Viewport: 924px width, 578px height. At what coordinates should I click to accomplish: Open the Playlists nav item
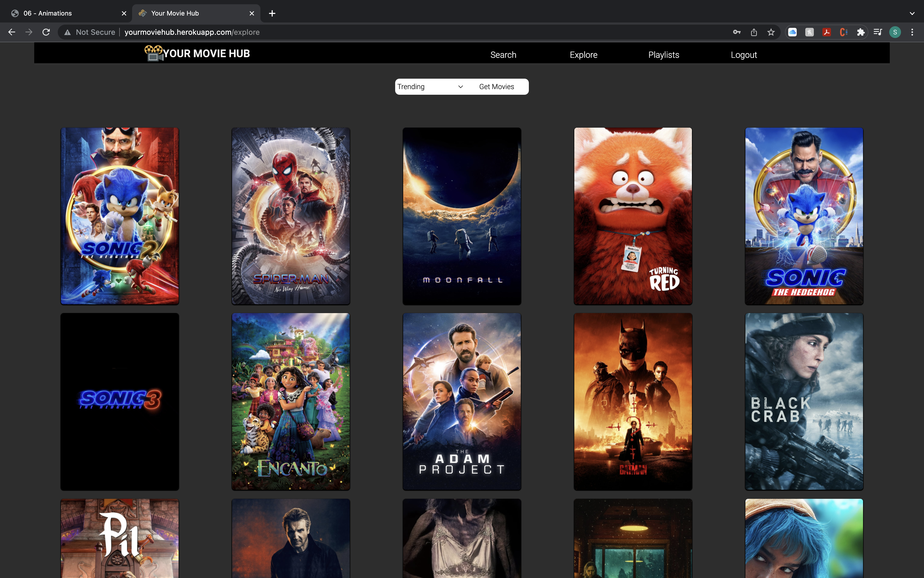[x=664, y=55]
